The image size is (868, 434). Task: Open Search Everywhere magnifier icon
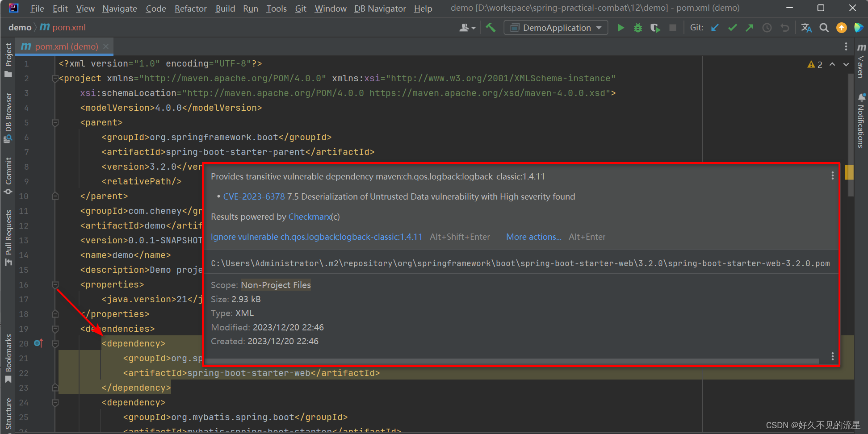coord(824,28)
